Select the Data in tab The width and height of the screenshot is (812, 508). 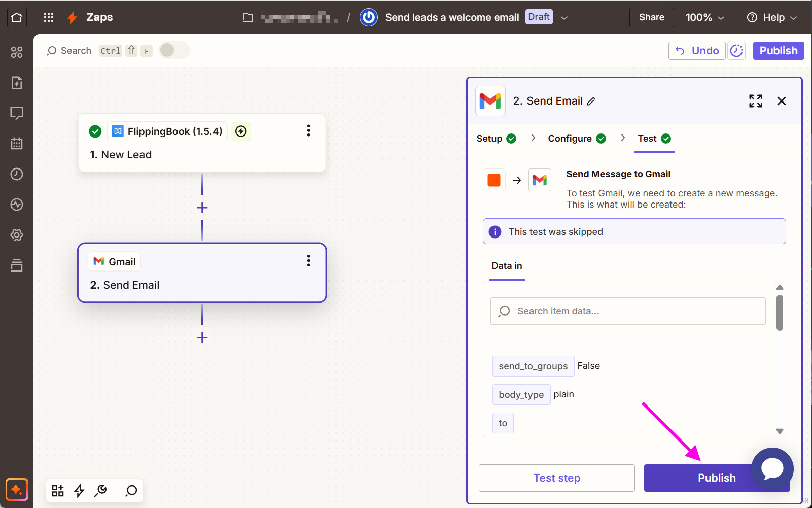507,266
